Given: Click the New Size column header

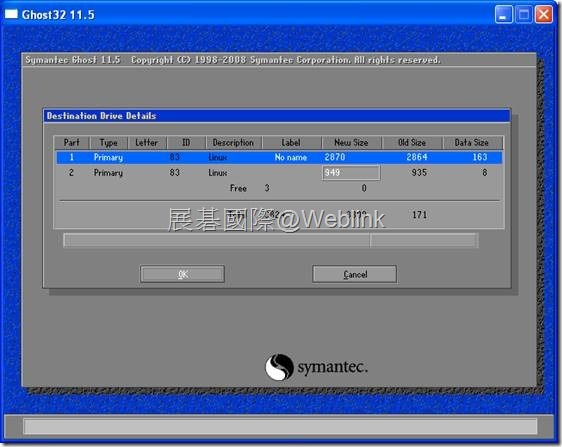Looking at the screenshot, I should [351, 143].
